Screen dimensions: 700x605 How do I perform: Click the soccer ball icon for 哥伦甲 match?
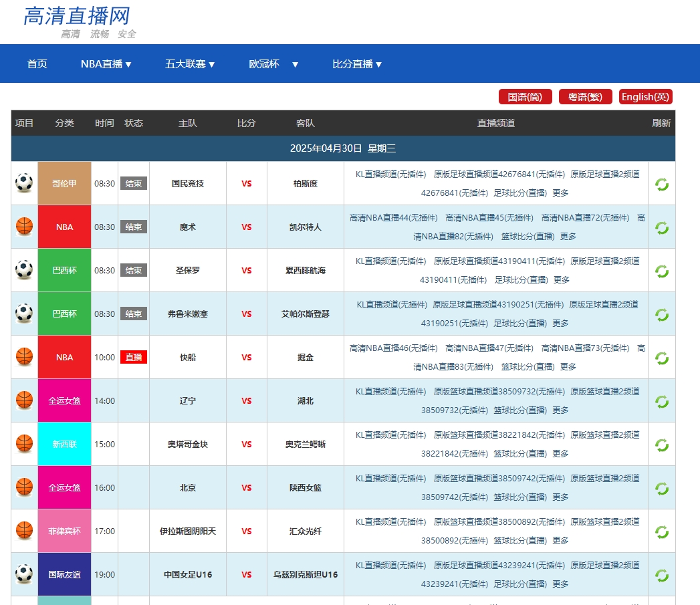[x=24, y=183]
